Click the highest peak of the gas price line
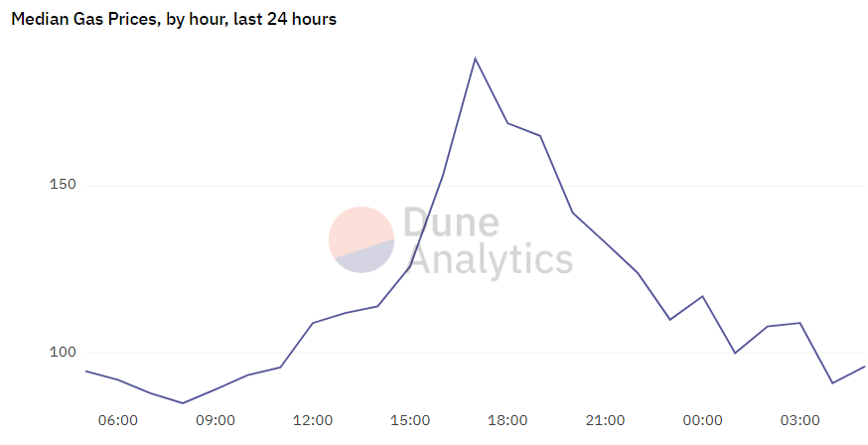 pyautogui.click(x=476, y=59)
